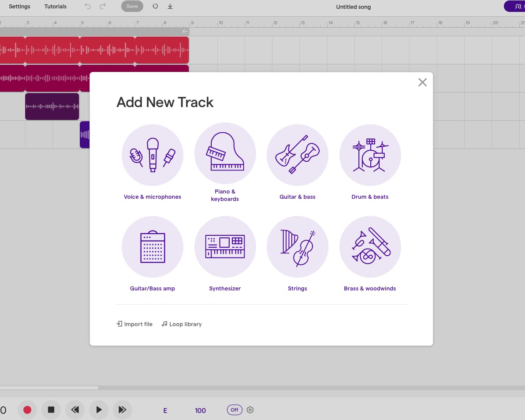Click the Strings label
The width and height of the screenshot is (525, 420).
(x=297, y=289)
